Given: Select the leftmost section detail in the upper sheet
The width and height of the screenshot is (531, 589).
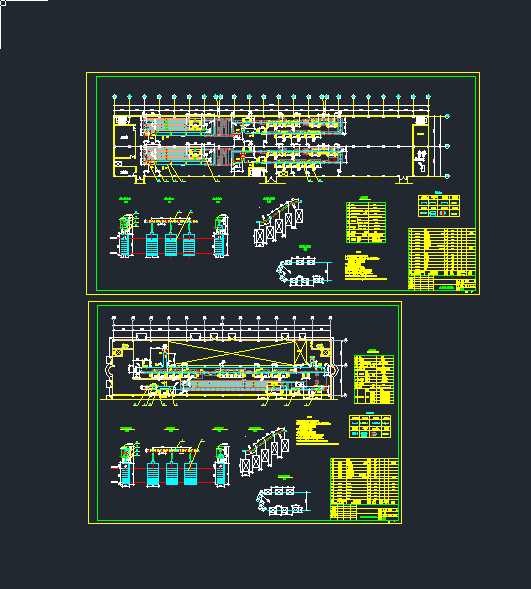Looking at the screenshot, I should [126, 236].
